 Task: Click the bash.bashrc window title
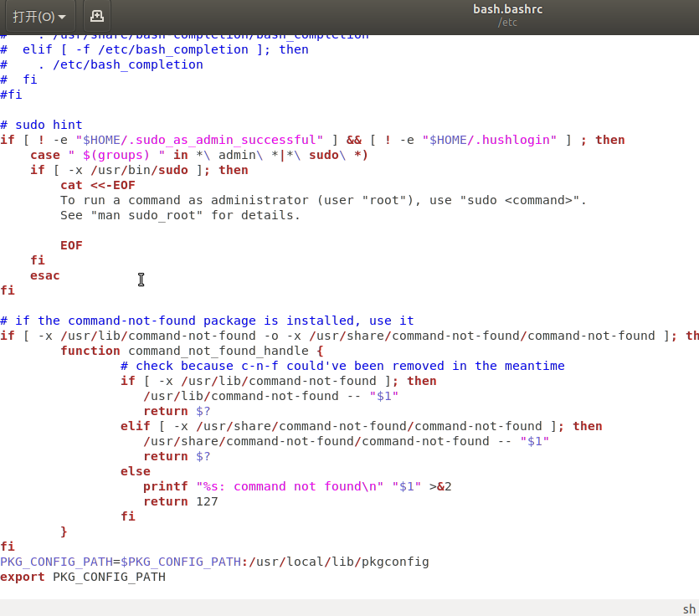508,9
